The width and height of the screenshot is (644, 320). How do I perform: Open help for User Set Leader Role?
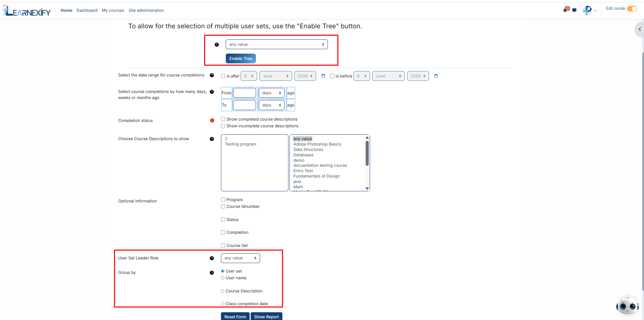212,258
